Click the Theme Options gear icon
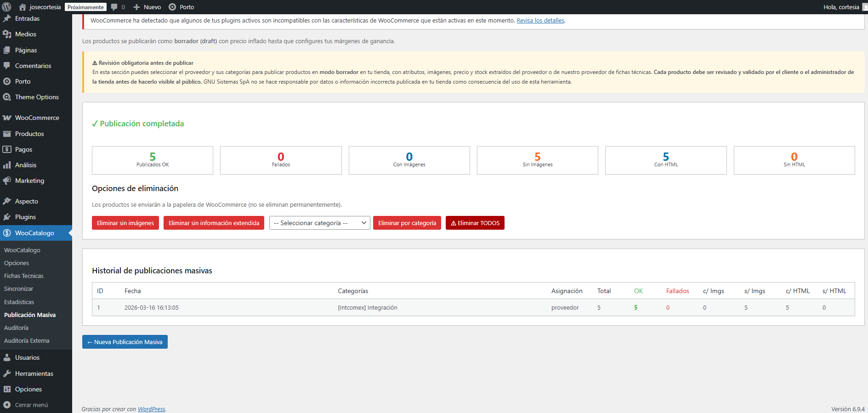The image size is (868, 413). point(7,97)
